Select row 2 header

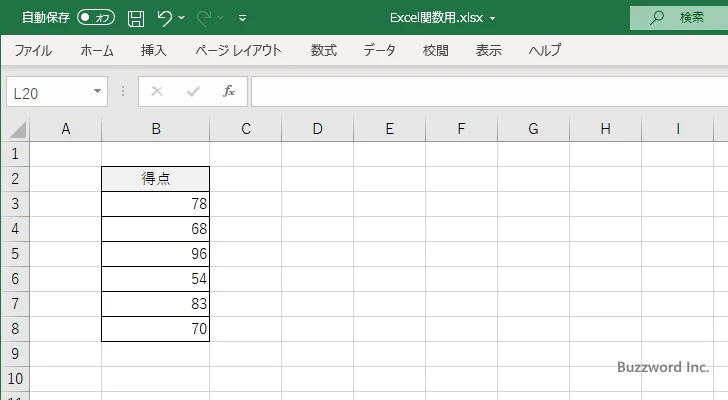15,179
